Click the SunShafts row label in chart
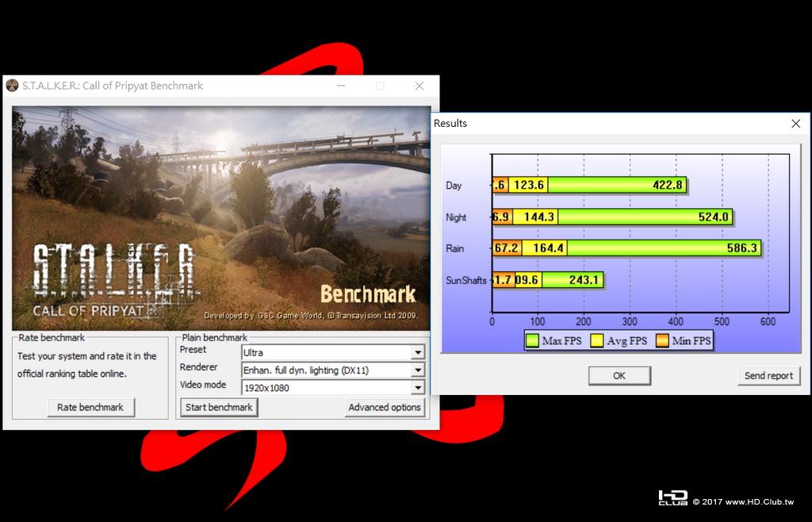Image resolution: width=812 pixels, height=522 pixels. coord(466,281)
